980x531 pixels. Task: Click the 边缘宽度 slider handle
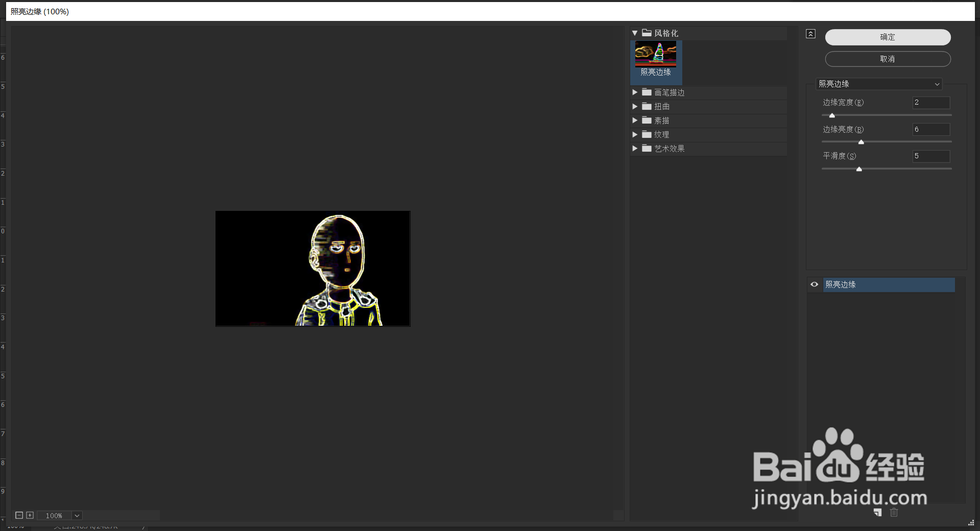click(832, 115)
